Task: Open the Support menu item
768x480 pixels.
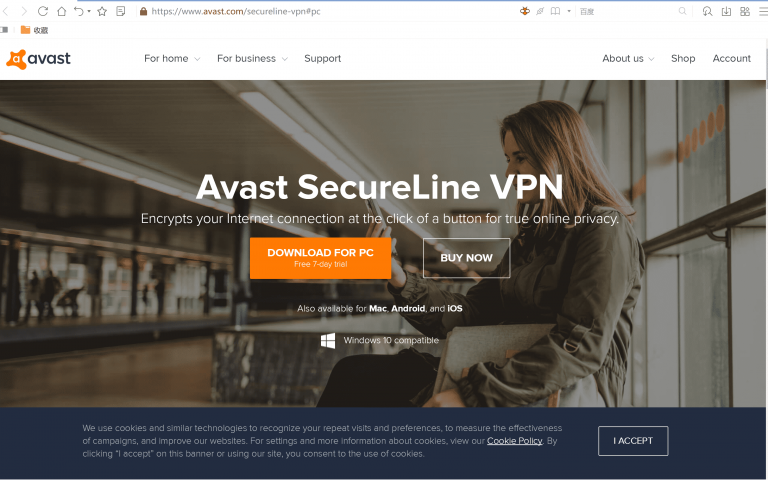Action: (322, 58)
